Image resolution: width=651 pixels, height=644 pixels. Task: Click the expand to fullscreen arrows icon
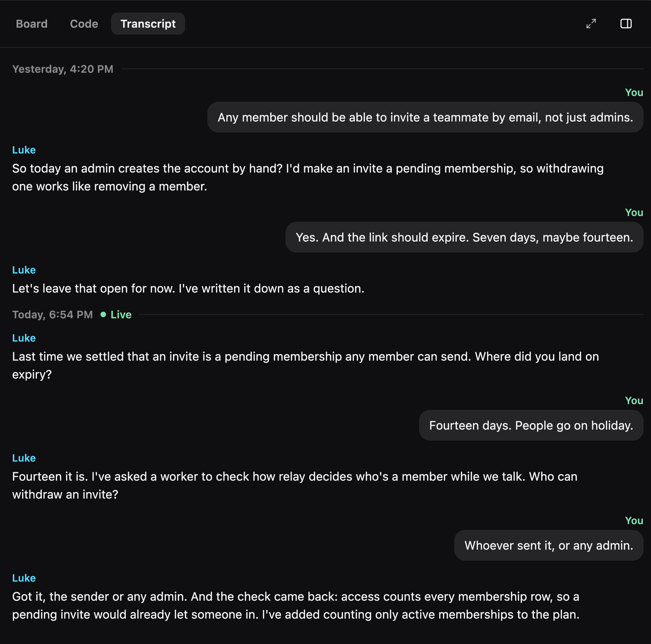[x=591, y=23]
